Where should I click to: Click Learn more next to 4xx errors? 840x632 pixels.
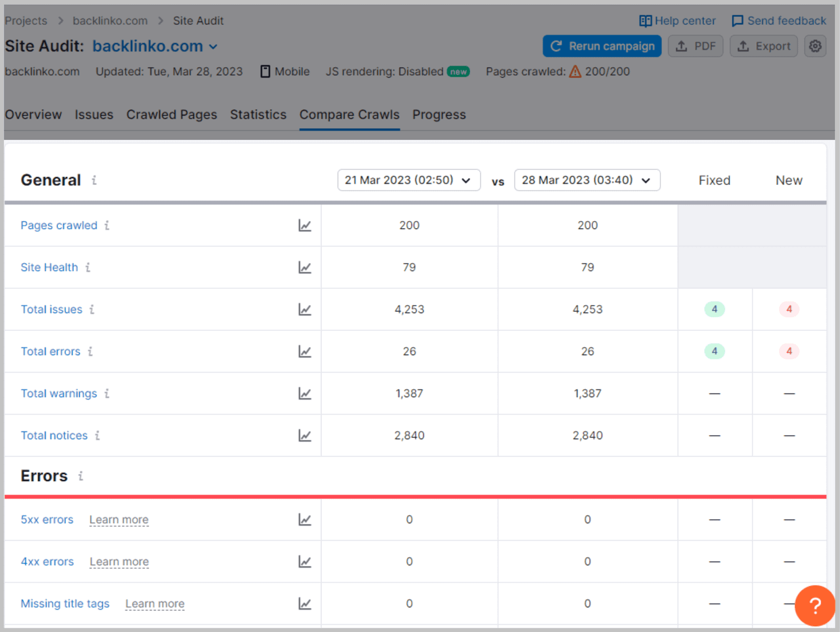[119, 562]
